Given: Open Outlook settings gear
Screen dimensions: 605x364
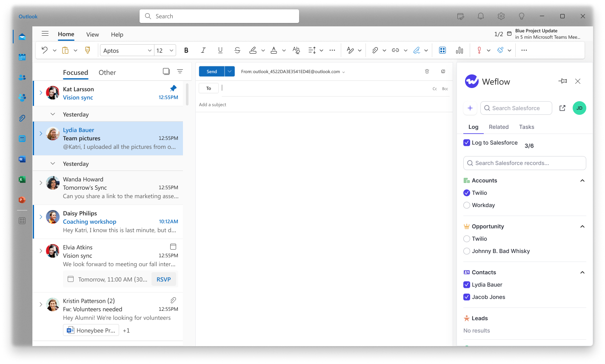Looking at the screenshot, I should 501,16.
